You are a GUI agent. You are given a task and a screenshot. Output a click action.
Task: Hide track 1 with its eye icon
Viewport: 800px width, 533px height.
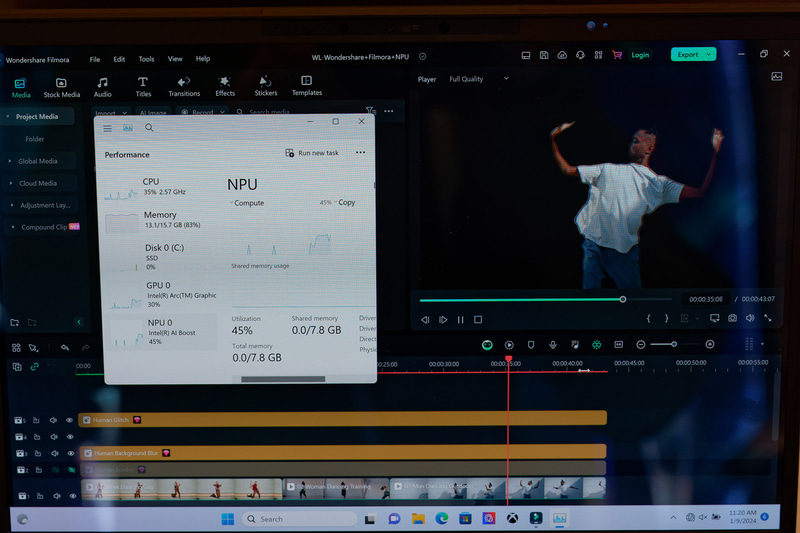[x=72, y=496]
